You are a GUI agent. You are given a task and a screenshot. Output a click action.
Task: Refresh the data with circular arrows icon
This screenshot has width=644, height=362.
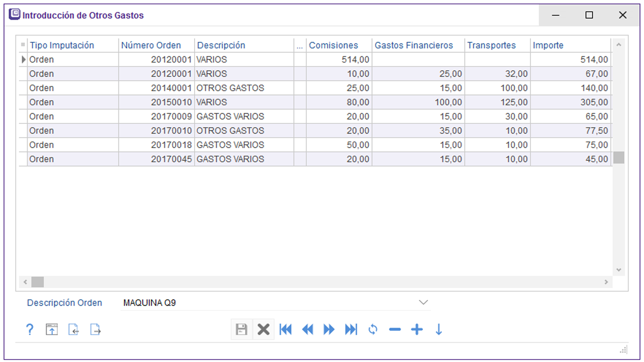(x=373, y=329)
